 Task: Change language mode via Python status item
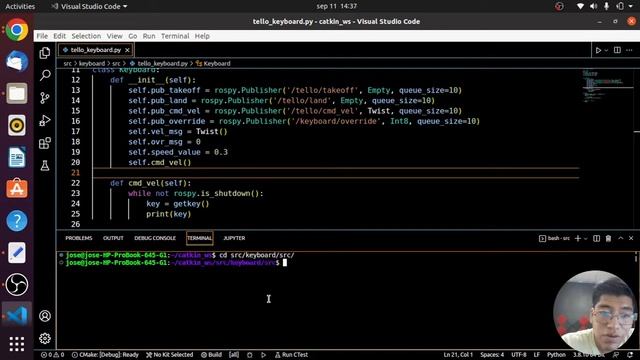click(x=556, y=355)
